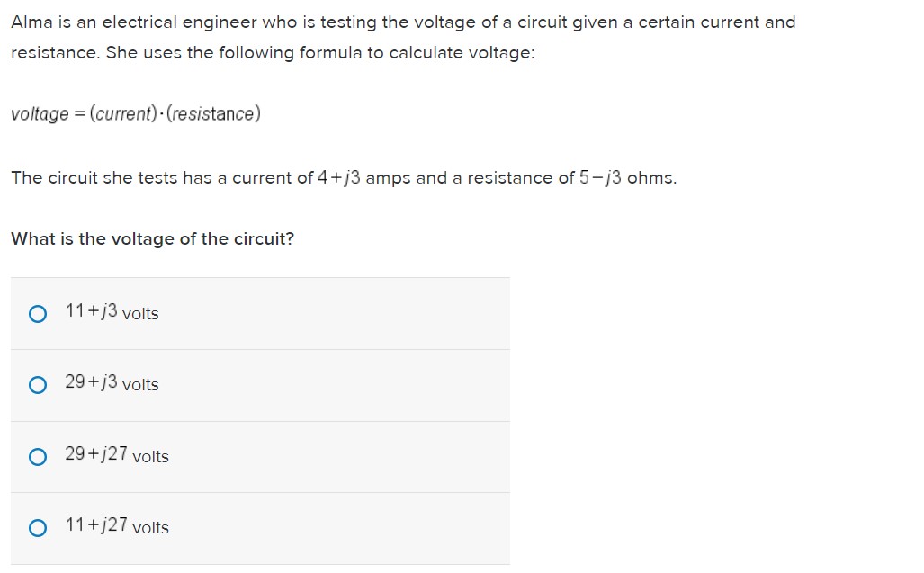Viewport: 924px width, 573px height.
Task: Pick the 11+j27 volts radio circle
Action: point(38,528)
